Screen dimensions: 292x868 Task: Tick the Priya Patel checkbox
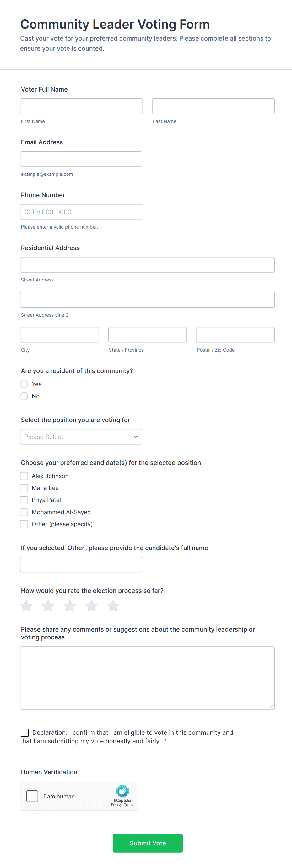point(24,500)
